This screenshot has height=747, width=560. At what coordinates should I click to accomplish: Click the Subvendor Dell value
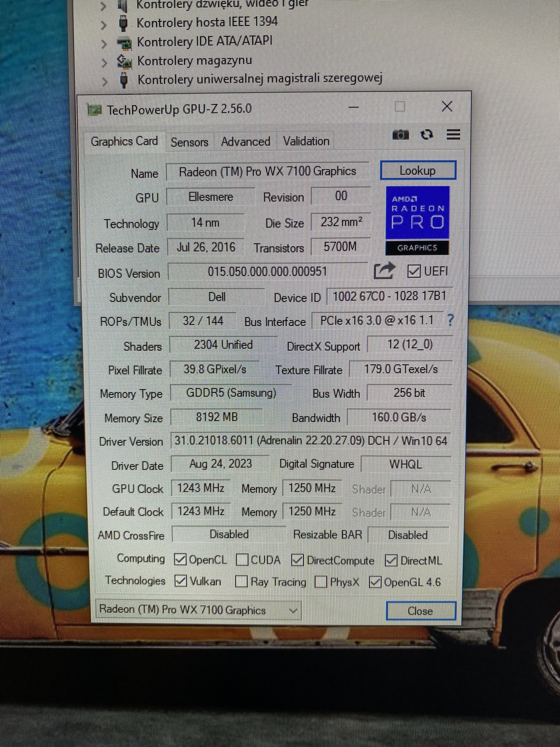coord(217,297)
